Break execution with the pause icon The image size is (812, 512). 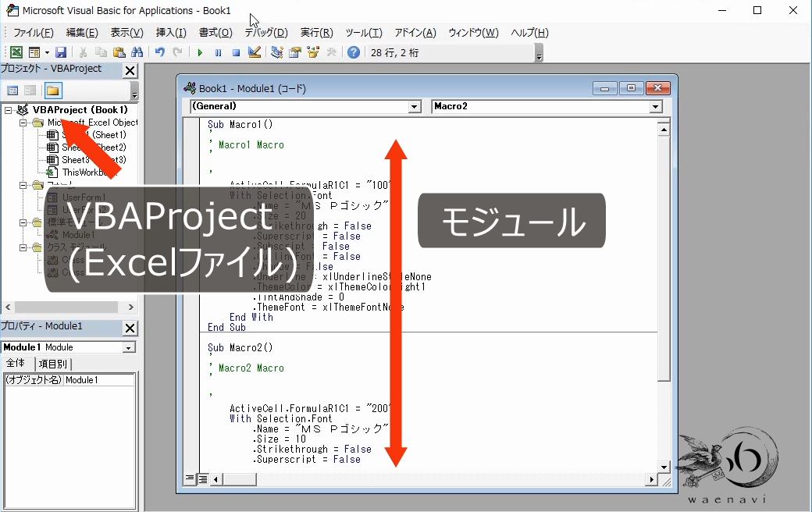click(218, 52)
